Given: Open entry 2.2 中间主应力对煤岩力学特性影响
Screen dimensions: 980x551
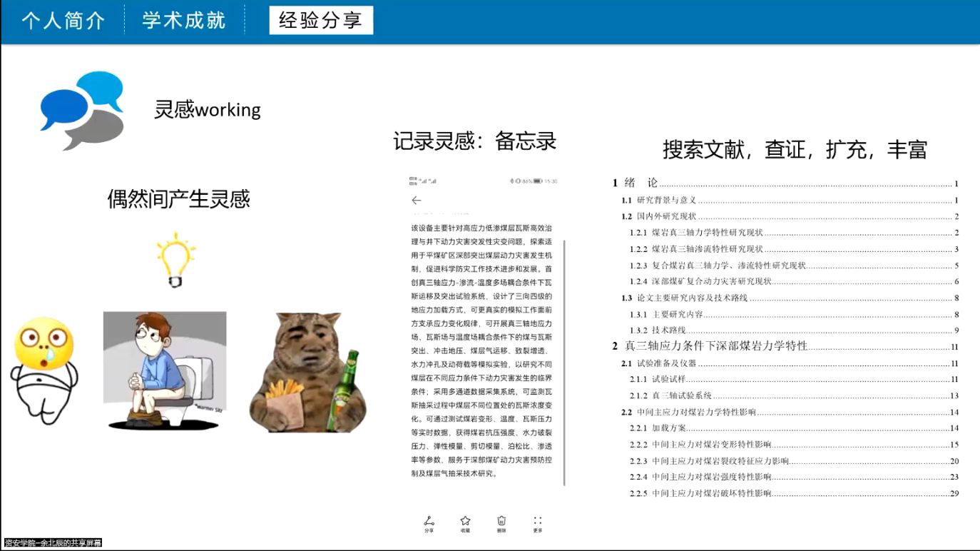Looking at the screenshot, I should pos(790,413).
